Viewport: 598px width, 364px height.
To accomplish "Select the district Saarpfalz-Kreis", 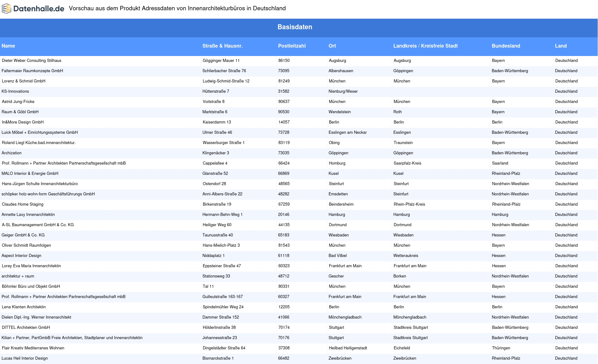I will pos(407,163).
